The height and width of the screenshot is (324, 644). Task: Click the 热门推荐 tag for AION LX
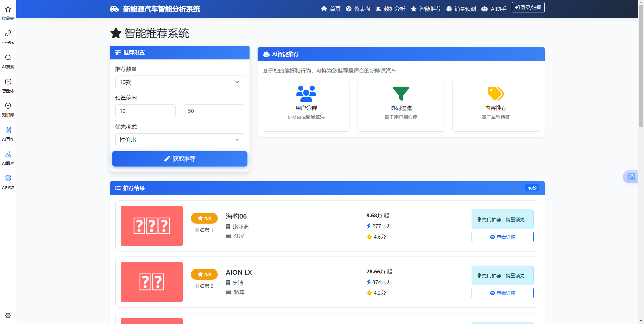[502, 276]
